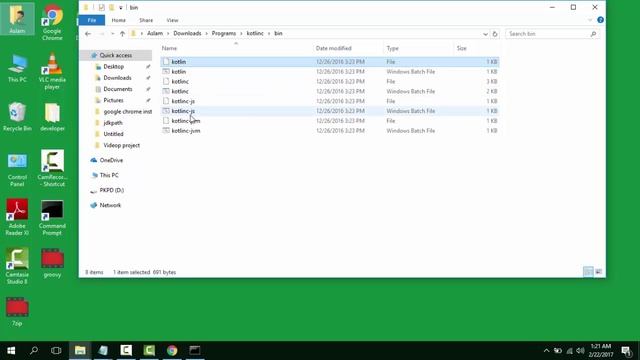Open the Aslam user folder on desktop

(17, 19)
